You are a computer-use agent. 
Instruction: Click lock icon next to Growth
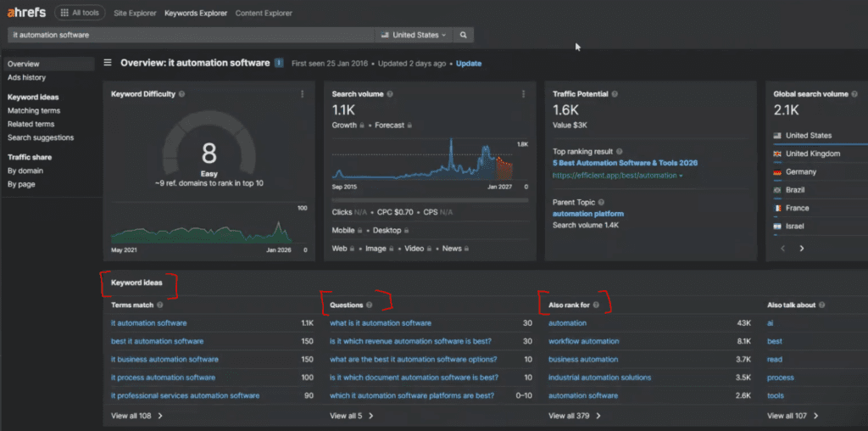pos(362,126)
